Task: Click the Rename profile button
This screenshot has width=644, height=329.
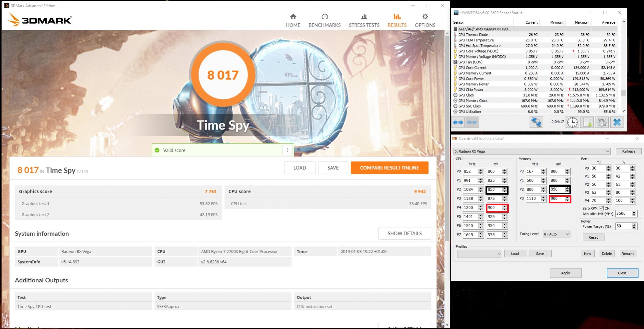Action: click(x=628, y=254)
